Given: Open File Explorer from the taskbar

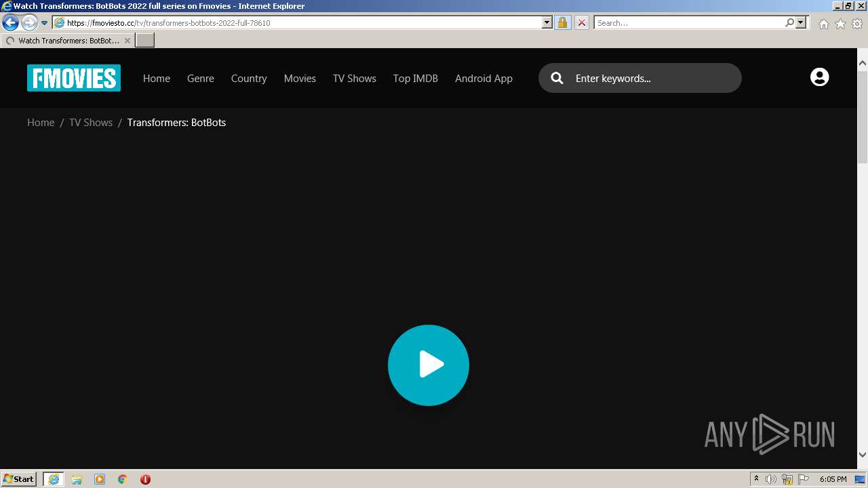Looking at the screenshot, I should coord(77,479).
